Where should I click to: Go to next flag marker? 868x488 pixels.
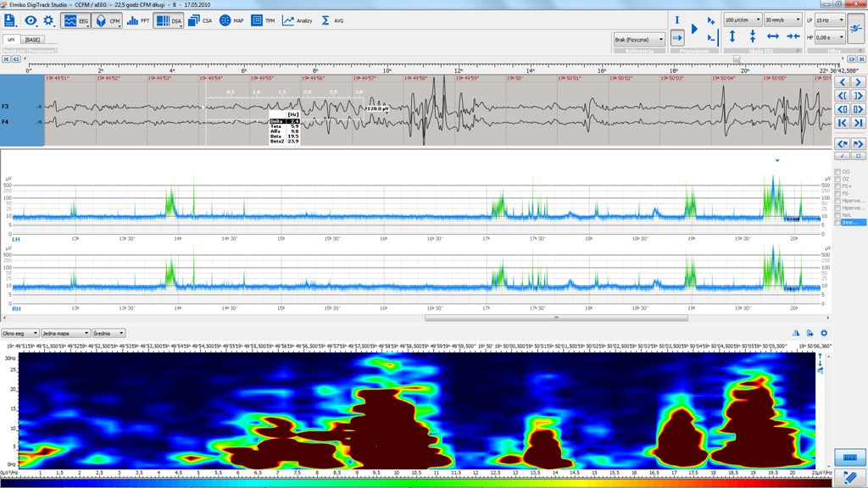(859, 144)
